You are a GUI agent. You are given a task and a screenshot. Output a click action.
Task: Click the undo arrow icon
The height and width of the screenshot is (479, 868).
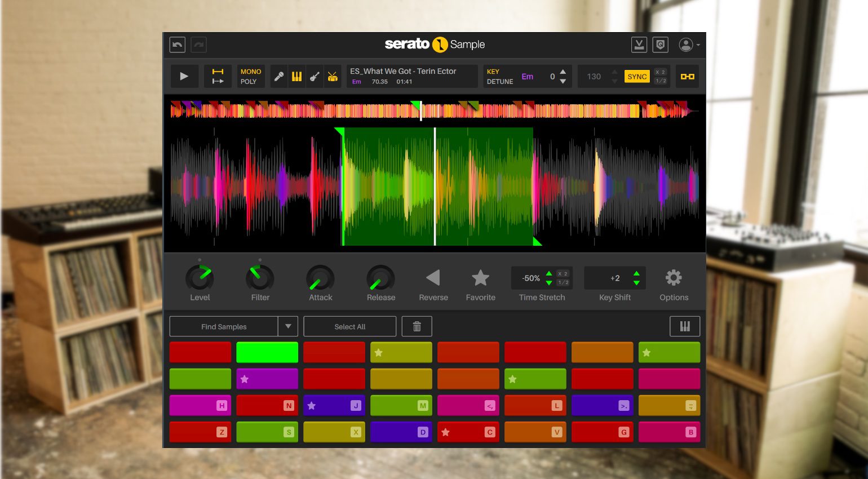click(178, 45)
